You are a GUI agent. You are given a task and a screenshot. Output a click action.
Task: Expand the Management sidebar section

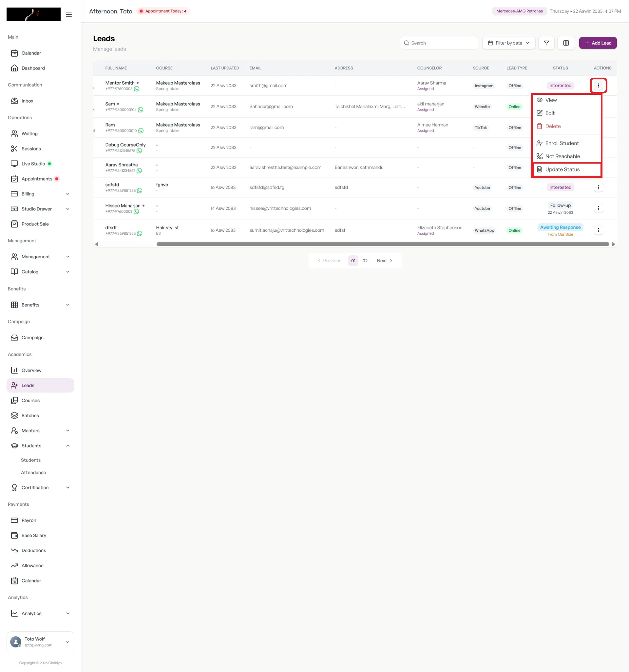[x=40, y=257]
